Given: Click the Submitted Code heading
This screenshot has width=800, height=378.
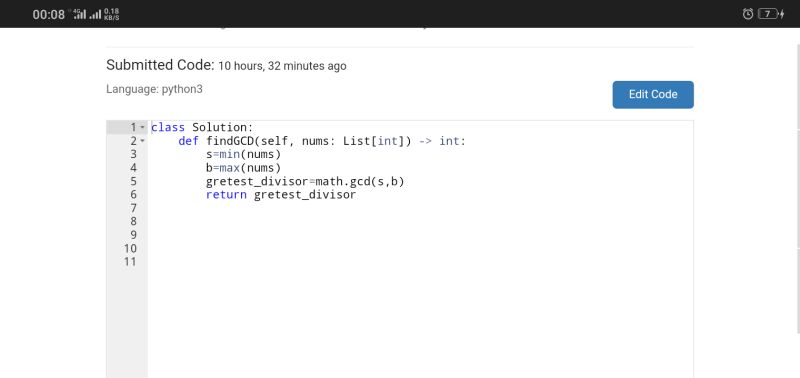Looking at the screenshot, I should (160, 65).
